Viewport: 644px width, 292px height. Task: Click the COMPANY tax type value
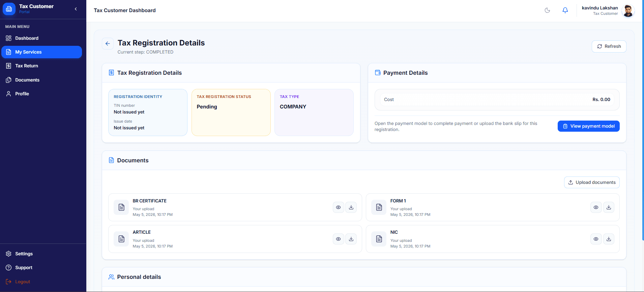click(293, 107)
